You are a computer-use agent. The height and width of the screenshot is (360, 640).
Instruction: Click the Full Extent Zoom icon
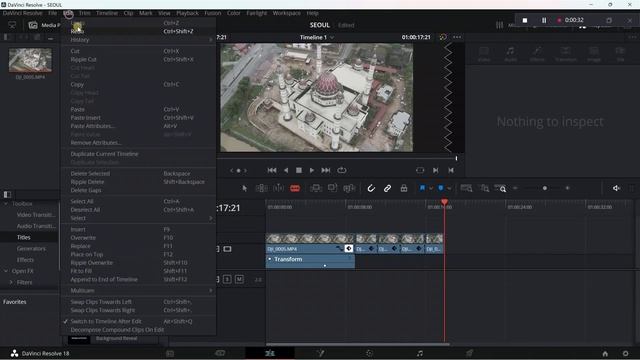[x=466, y=188]
